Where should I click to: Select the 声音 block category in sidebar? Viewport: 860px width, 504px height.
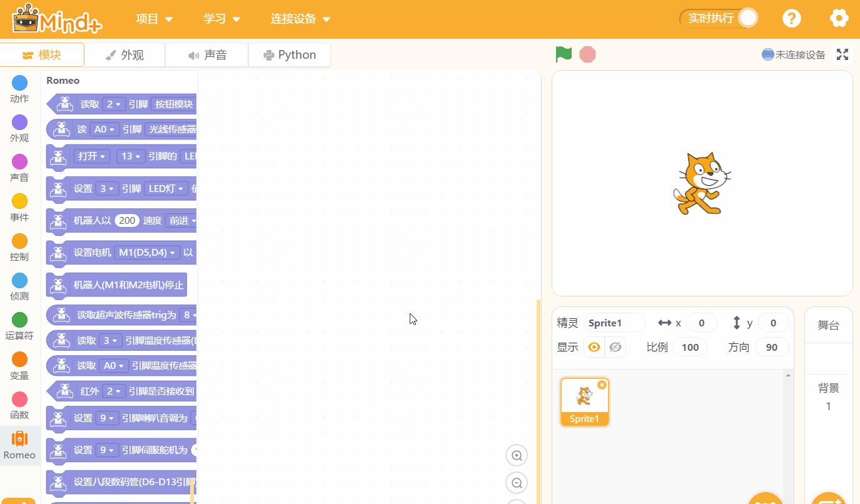pyautogui.click(x=19, y=168)
